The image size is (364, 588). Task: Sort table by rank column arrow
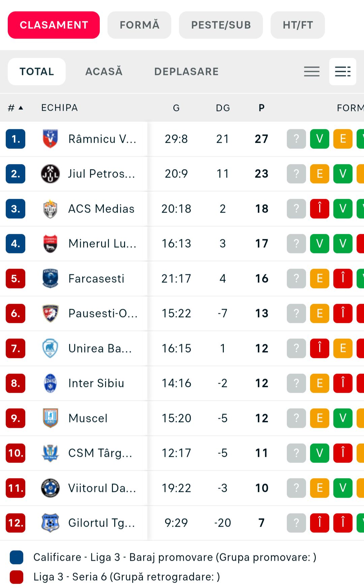point(21,108)
